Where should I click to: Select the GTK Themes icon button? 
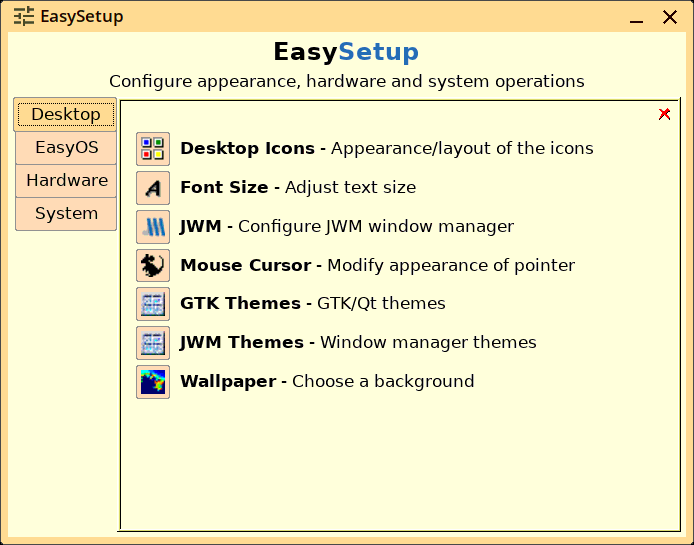coord(153,304)
